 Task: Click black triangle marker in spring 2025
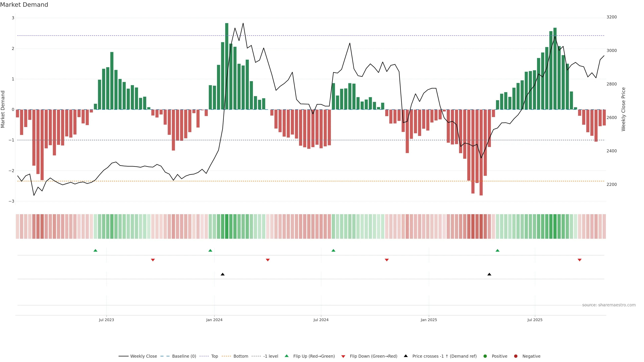[x=489, y=274]
